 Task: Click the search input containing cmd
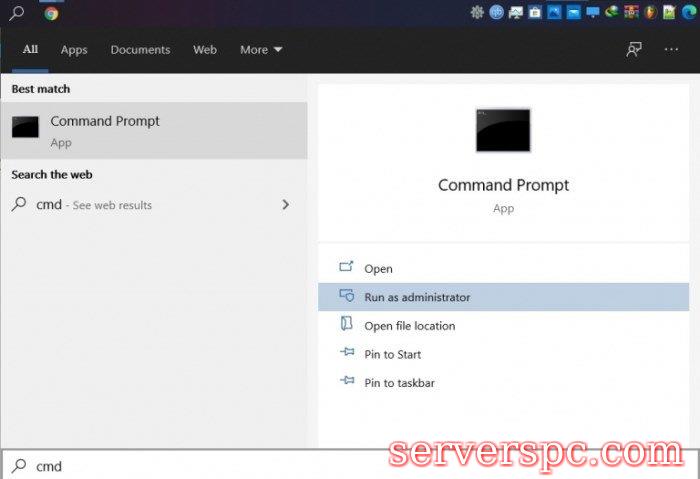tap(200, 466)
